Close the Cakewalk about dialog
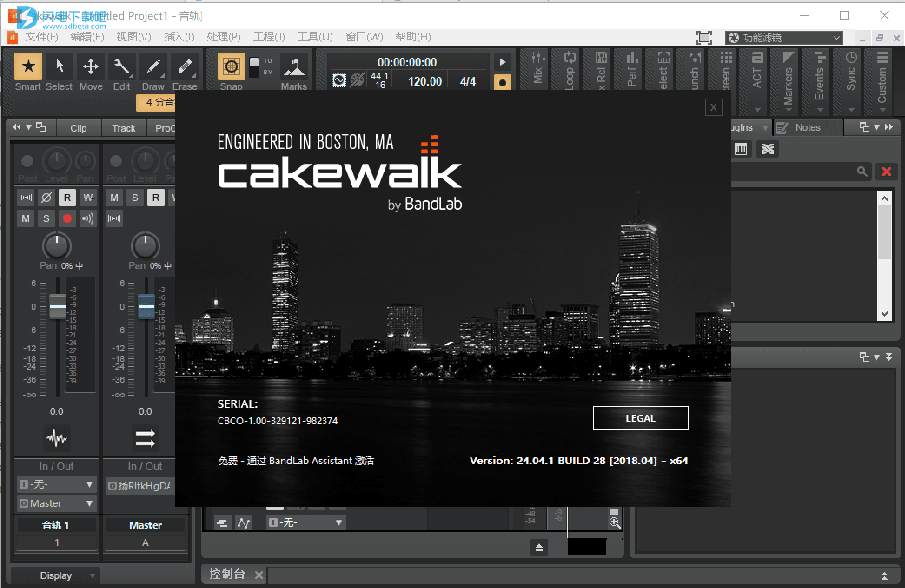The image size is (905, 588). 714,107
